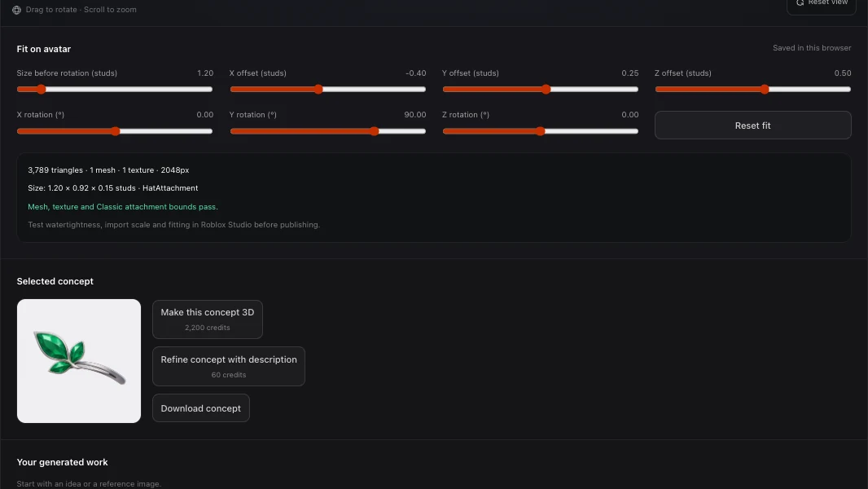
Task: Click the X offset slider track
Action: coord(327,89)
